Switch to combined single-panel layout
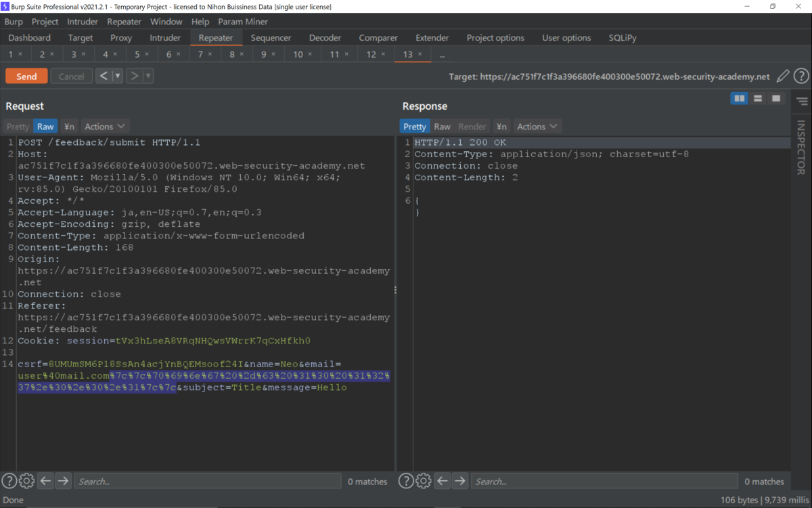 coord(776,99)
